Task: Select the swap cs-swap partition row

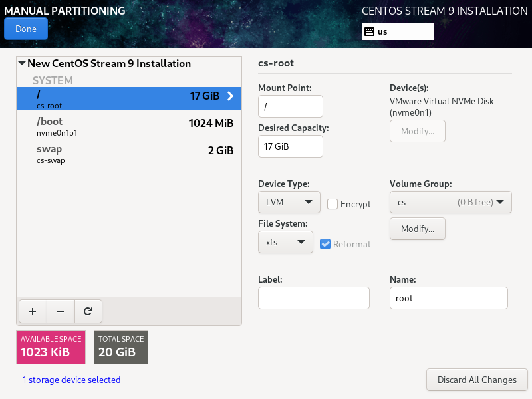Action: 129,154
